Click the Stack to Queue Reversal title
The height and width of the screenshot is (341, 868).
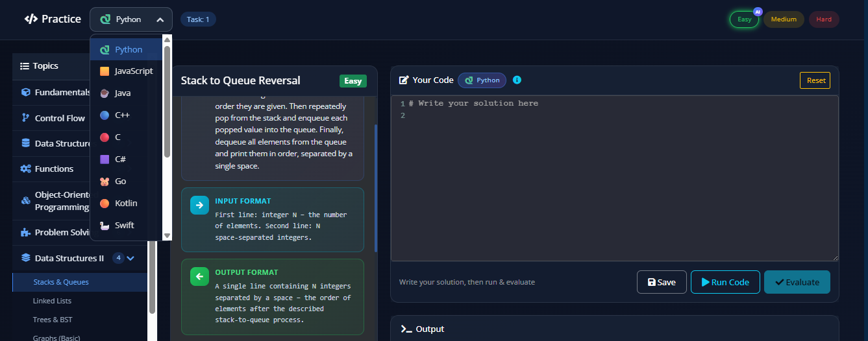pos(240,81)
